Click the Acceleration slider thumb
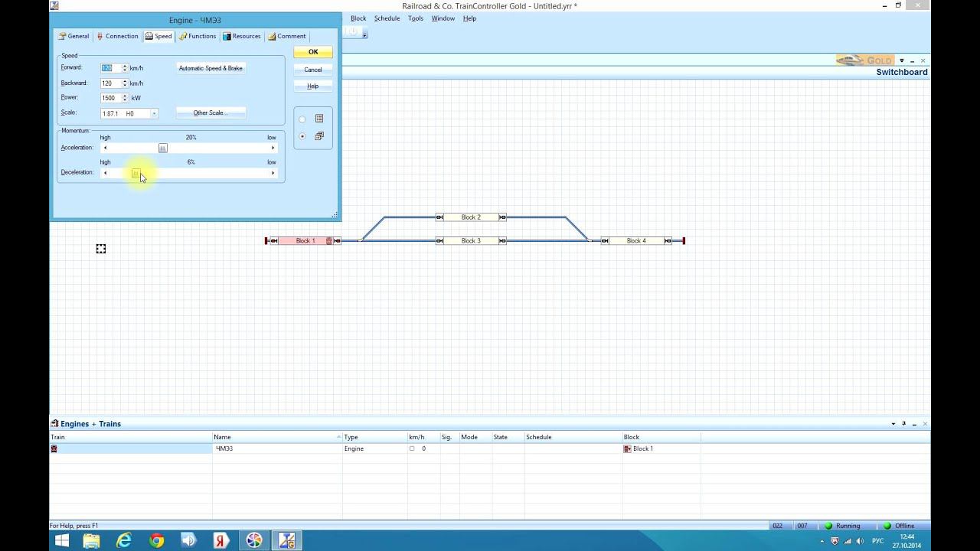The height and width of the screenshot is (551, 980). tap(162, 148)
